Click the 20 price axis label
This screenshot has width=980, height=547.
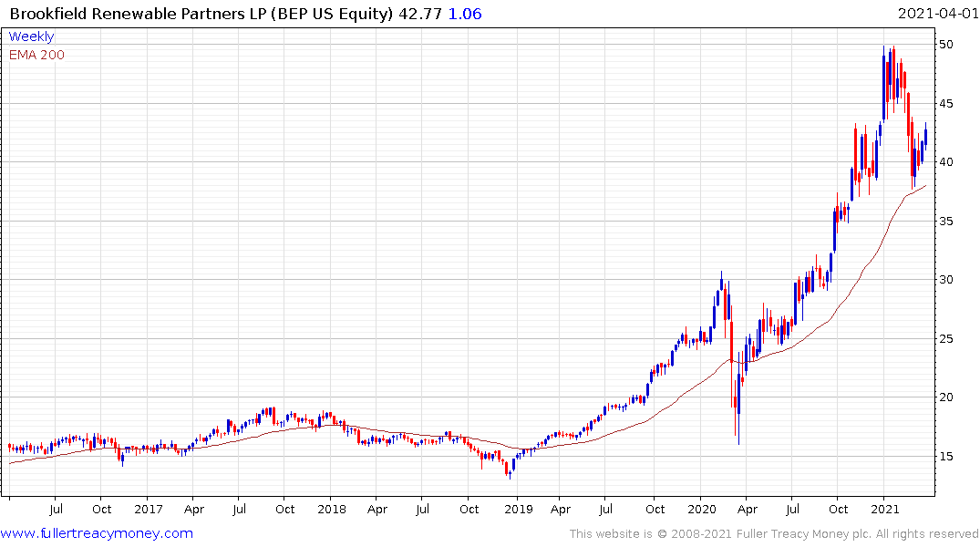click(945, 397)
